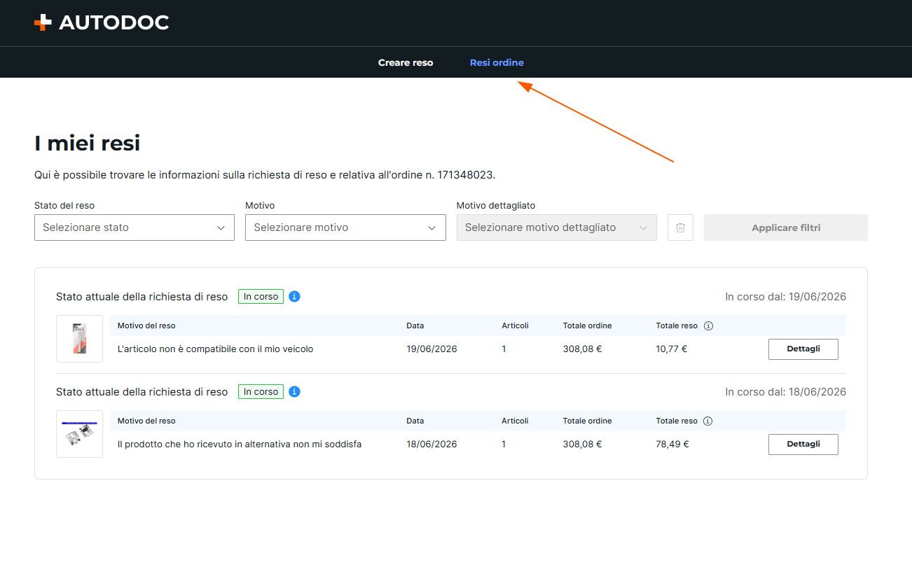Open the Selezionare motivo dropdown

point(345,227)
